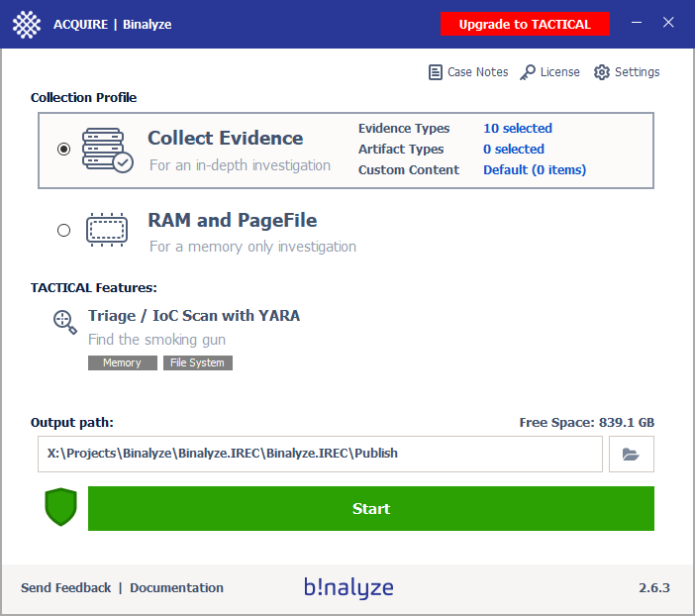This screenshot has height=616, width=695.
Task: Click the Case Notes document icon
Action: pos(436,72)
